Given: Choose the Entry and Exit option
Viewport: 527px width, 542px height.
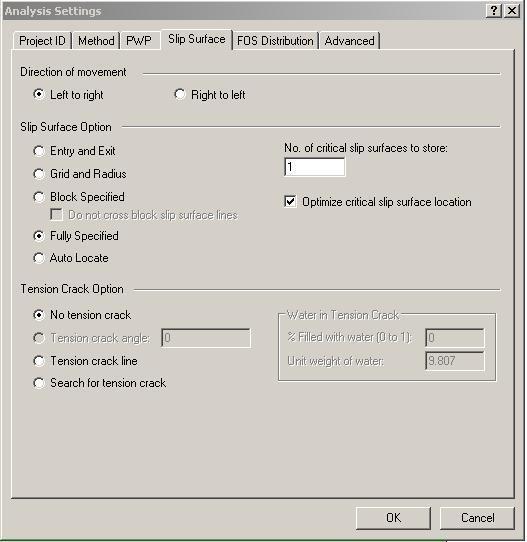Looking at the screenshot, I should [74, 151].
